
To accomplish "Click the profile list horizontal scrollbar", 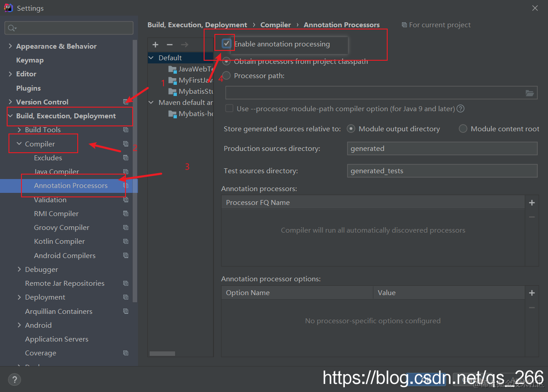I will [162, 354].
